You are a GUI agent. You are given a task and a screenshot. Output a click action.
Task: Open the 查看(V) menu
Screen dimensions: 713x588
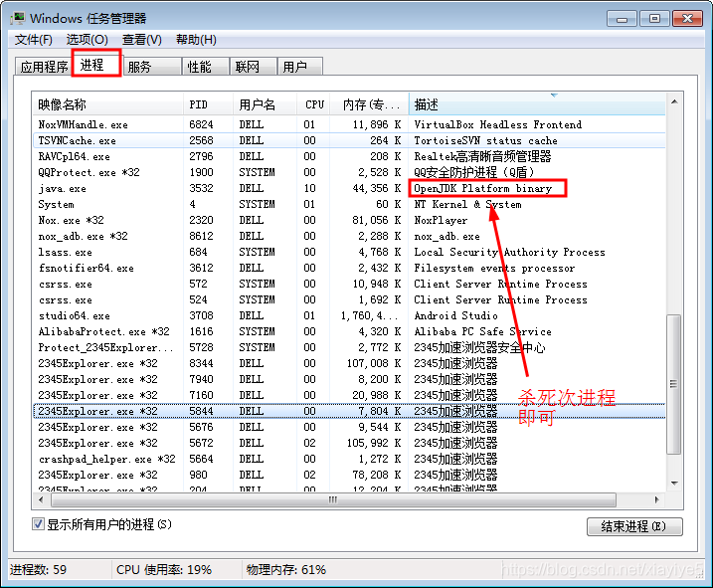coord(141,40)
